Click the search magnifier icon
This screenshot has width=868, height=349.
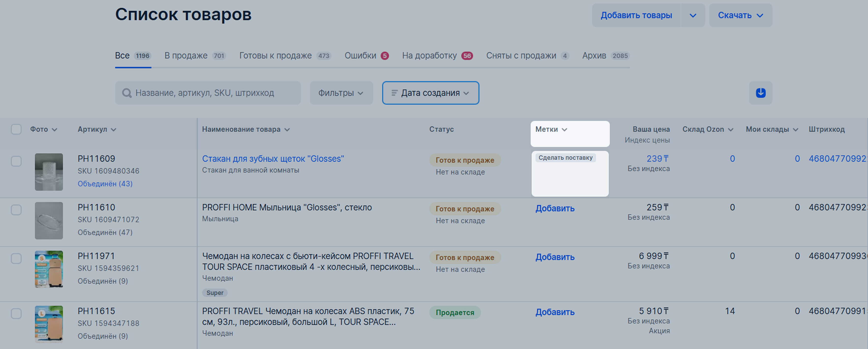[127, 93]
